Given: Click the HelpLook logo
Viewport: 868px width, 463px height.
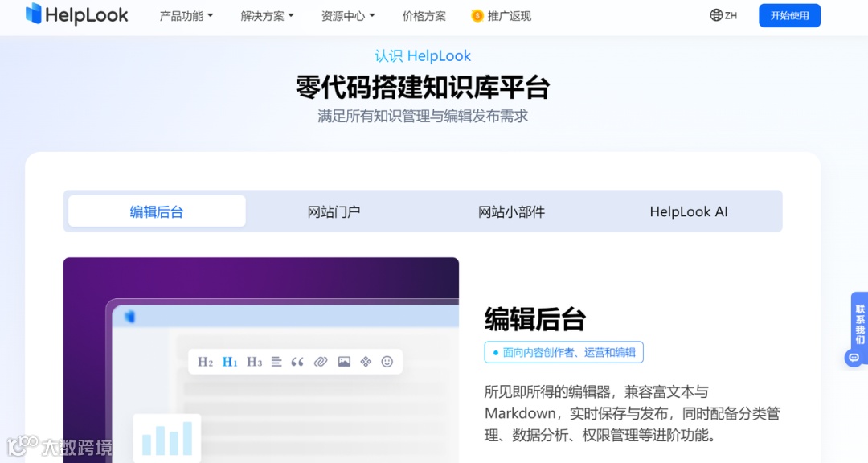Looking at the screenshot, I should click(x=77, y=14).
